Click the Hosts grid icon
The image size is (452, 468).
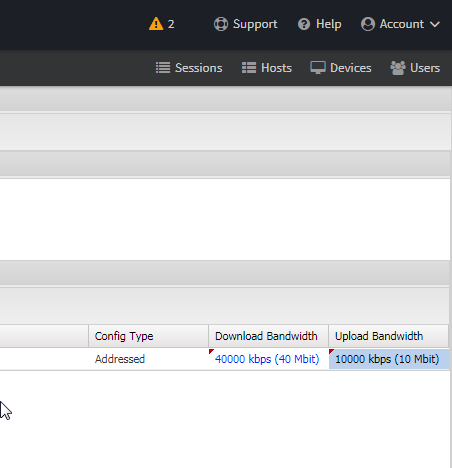point(249,68)
